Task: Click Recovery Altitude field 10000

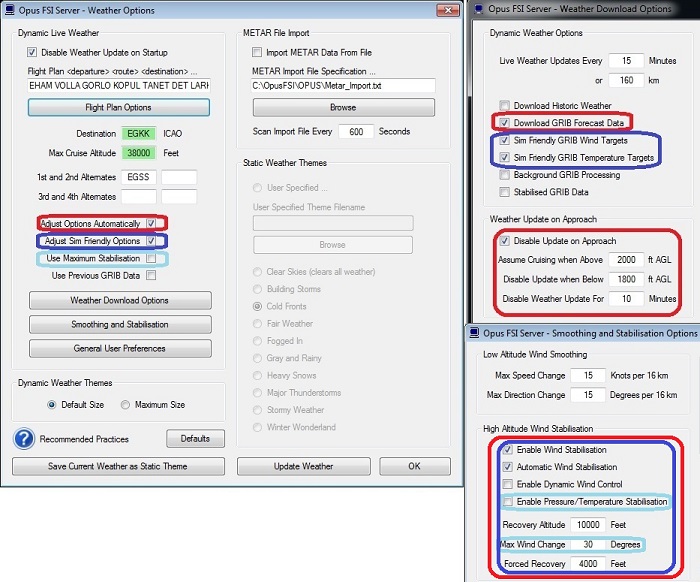Action: click(588, 525)
